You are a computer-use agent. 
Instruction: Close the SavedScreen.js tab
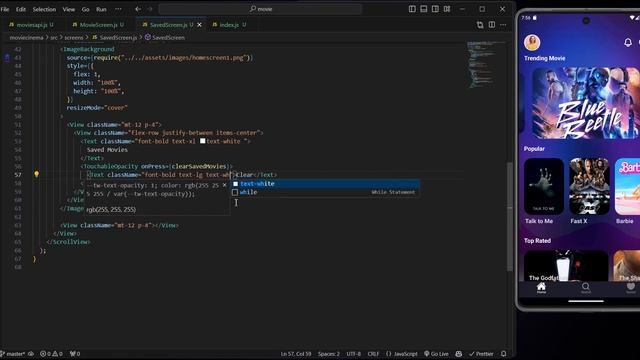point(200,25)
